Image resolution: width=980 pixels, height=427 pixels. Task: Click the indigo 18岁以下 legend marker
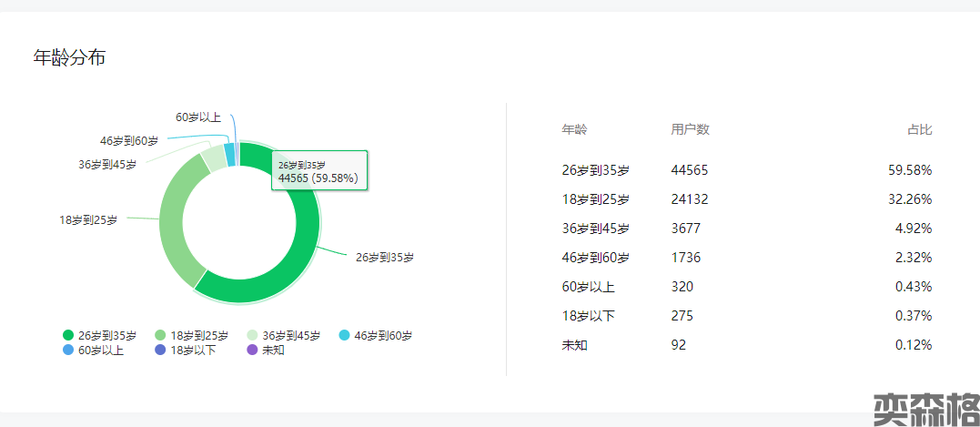pos(160,350)
